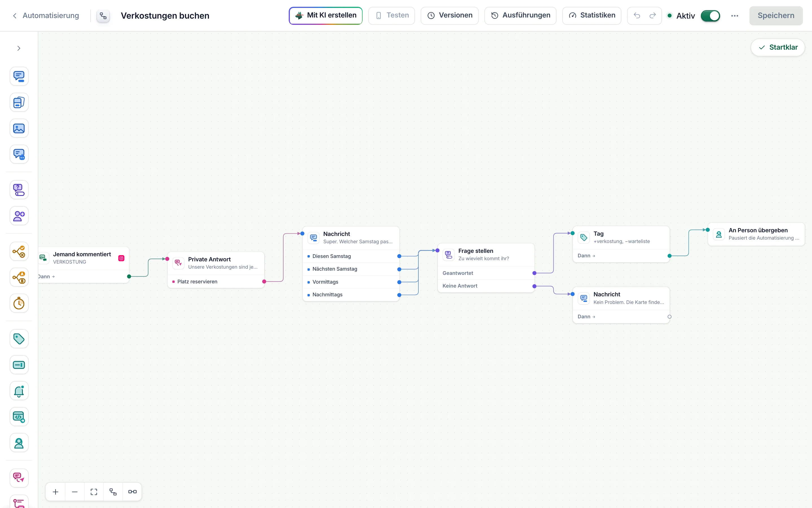The width and height of the screenshot is (812, 508).
Task: Open the three-dot more options menu
Action: tap(734, 16)
